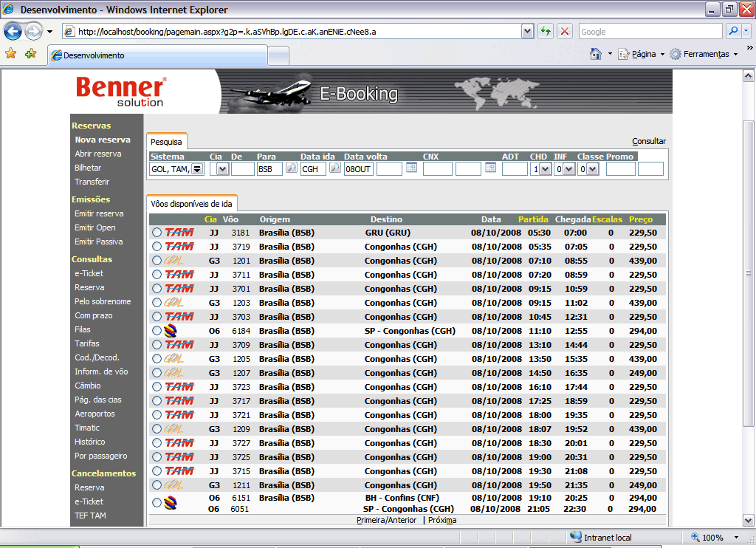Open the recent pages dropdown beside Forward
756x548 pixels.
coord(49,32)
